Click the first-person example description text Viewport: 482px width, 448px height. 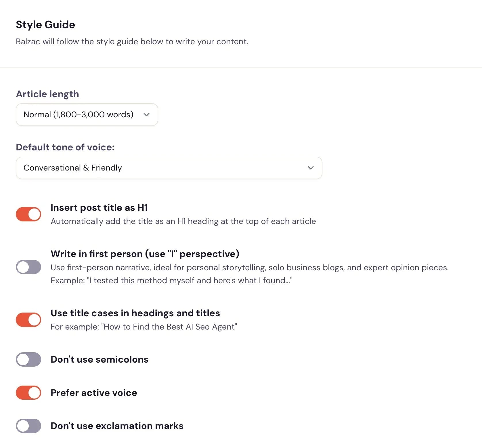(x=171, y=280)
